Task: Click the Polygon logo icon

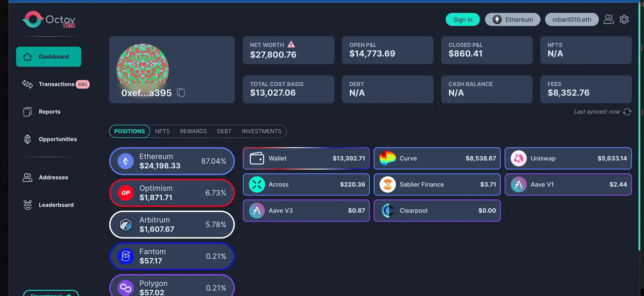Action: click(x=126, y=288)
